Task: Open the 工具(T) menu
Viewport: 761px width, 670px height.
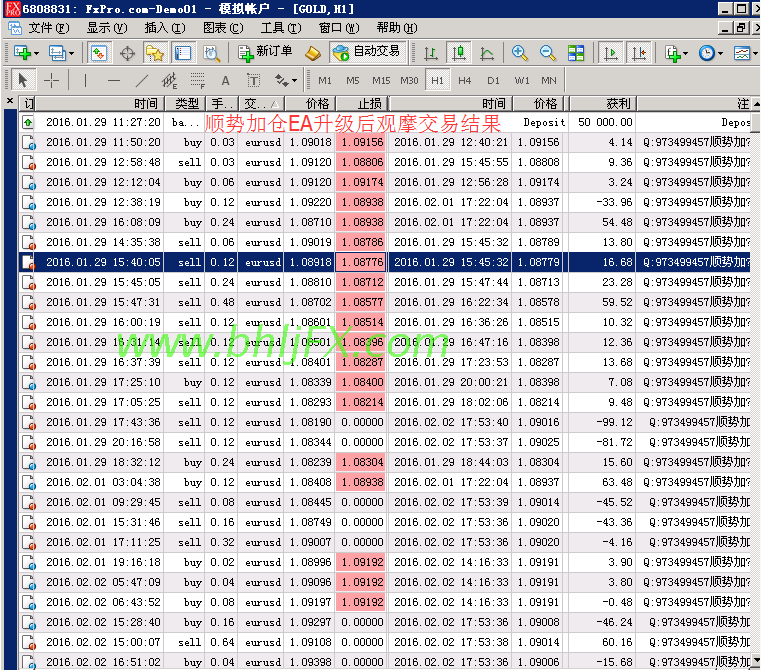Action: 281,28
